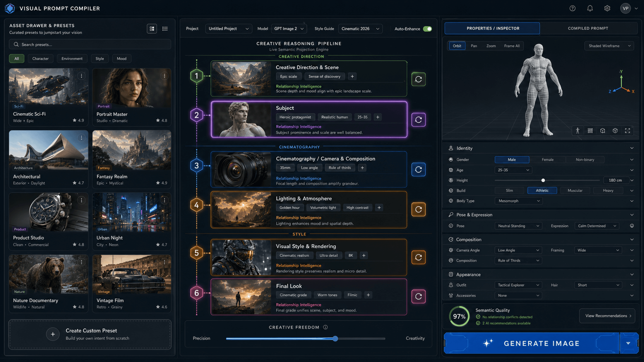The image size is (644, 362).
Task: Click the Creative Freedom info icon
Action: click(325, 327)
